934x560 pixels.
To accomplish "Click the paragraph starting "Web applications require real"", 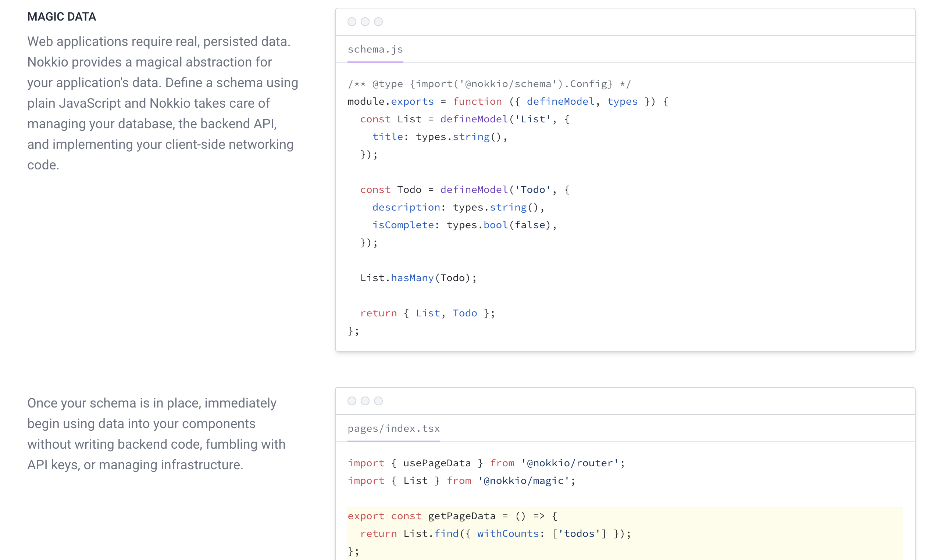I will pos(163,103).
